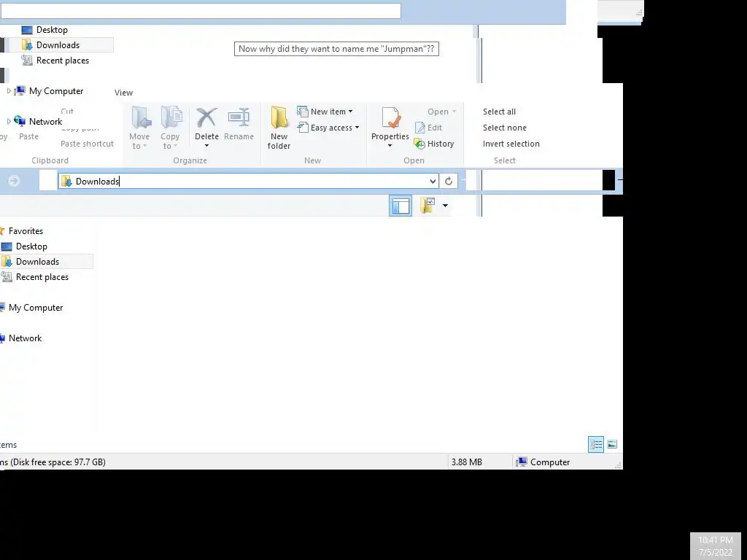Click Paste shortcut in Clipboard group
The image size is (747, 560).
(x=88, y=144)
